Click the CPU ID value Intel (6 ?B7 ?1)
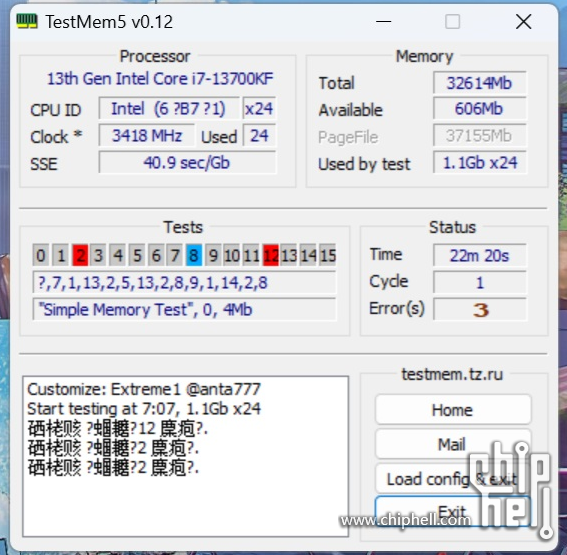Viewport: 567px width, 555px height. 169,108
